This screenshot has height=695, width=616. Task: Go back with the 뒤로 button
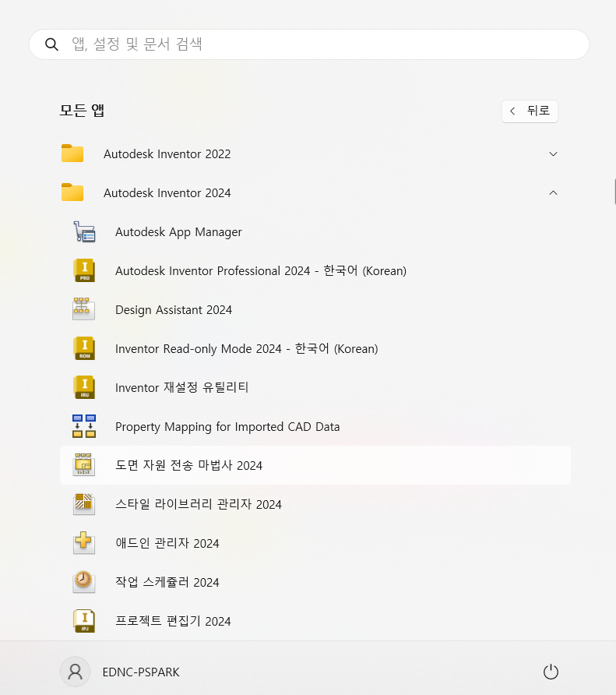pyautogui.click(x=530, y=111)
